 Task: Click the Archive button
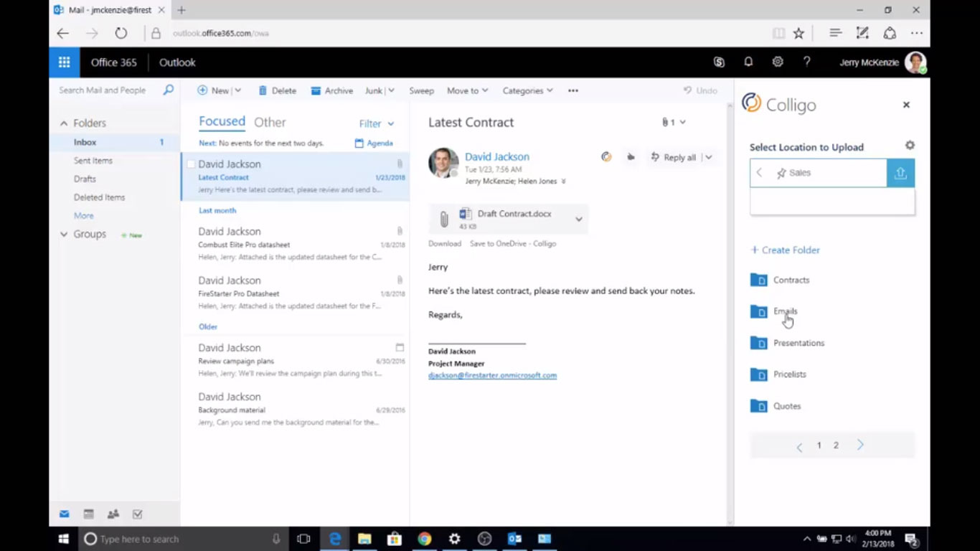pos(331,90)
